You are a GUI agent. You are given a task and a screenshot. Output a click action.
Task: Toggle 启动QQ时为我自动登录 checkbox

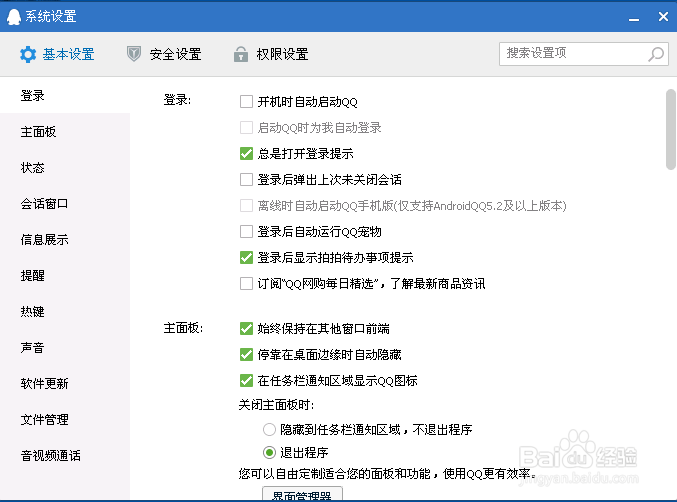coord(246,128)
